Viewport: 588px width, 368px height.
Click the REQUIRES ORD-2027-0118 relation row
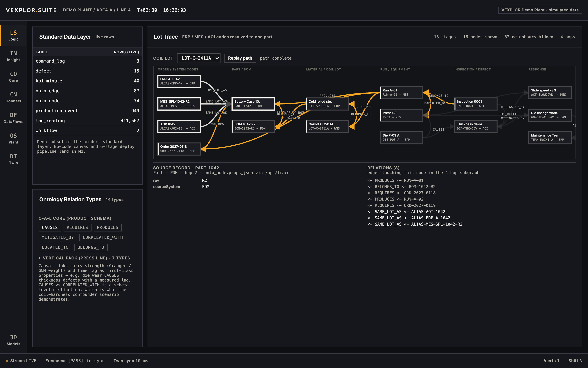[401, 193]
